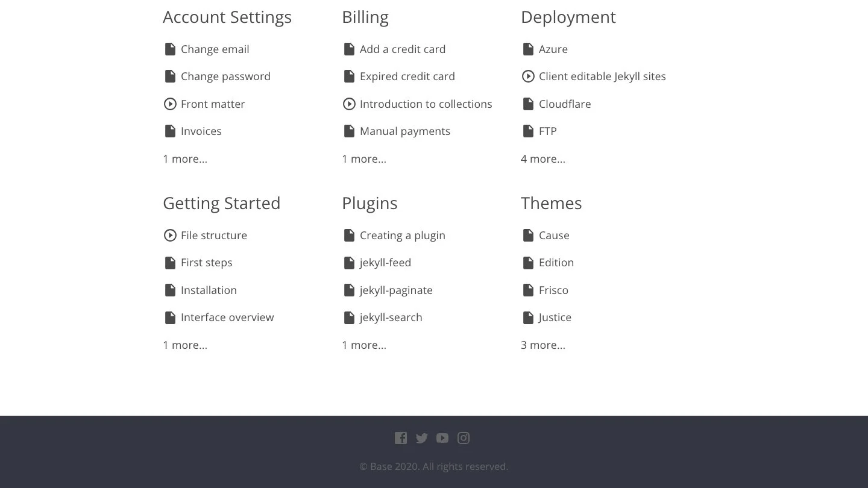
Task: Open the FTP article
Action: click(548, 131)
